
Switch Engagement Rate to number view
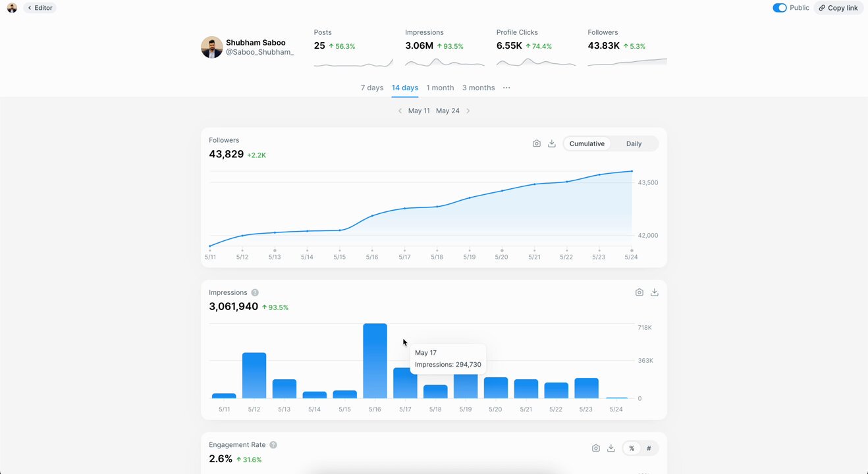click(x=649, y=448)
